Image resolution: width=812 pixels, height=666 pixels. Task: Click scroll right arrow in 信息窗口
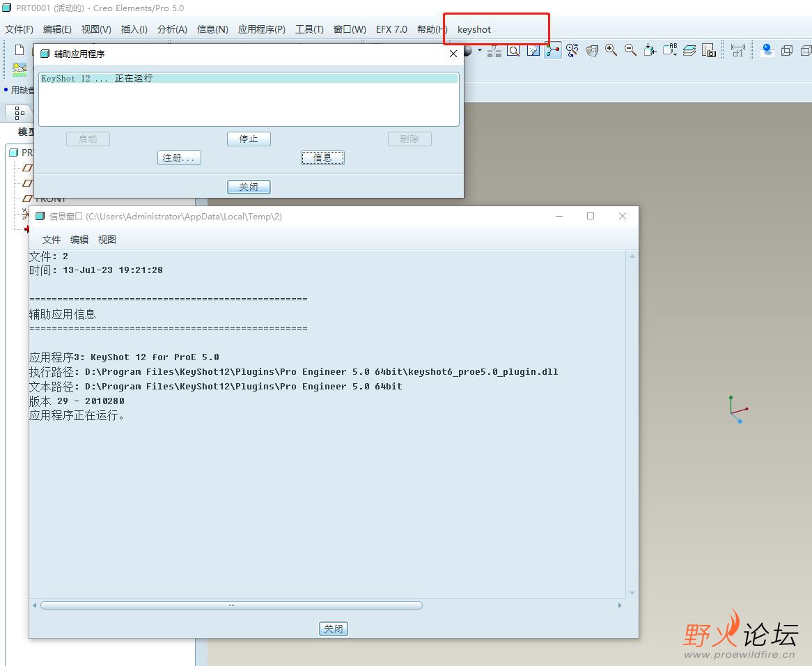(620, 605)
